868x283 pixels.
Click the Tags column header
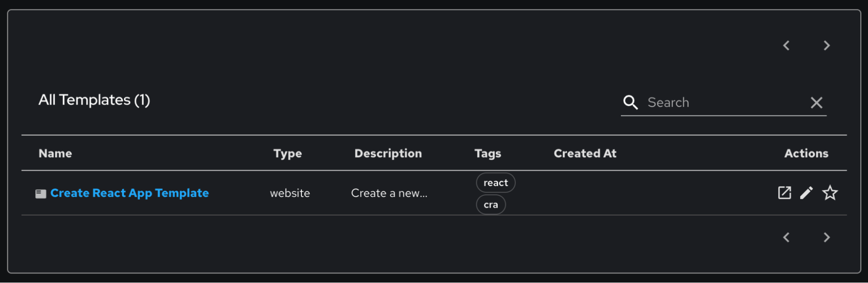point(488,154)
